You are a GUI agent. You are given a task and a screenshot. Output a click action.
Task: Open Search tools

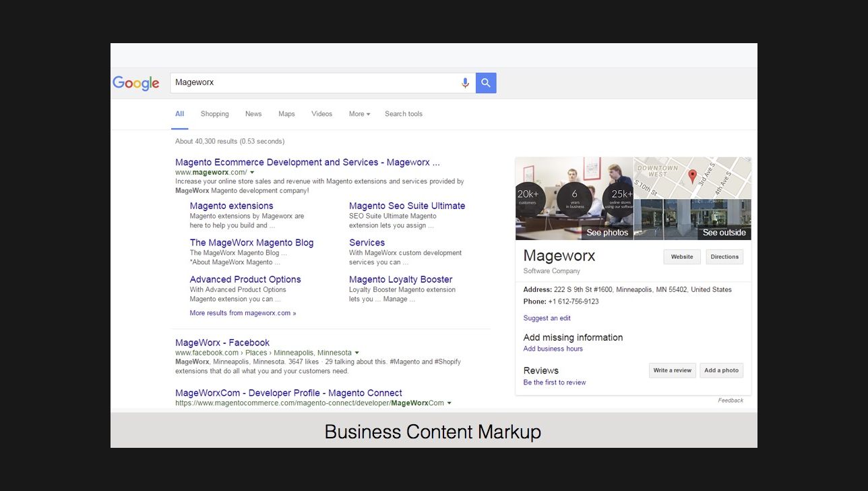tap(403, 114)
